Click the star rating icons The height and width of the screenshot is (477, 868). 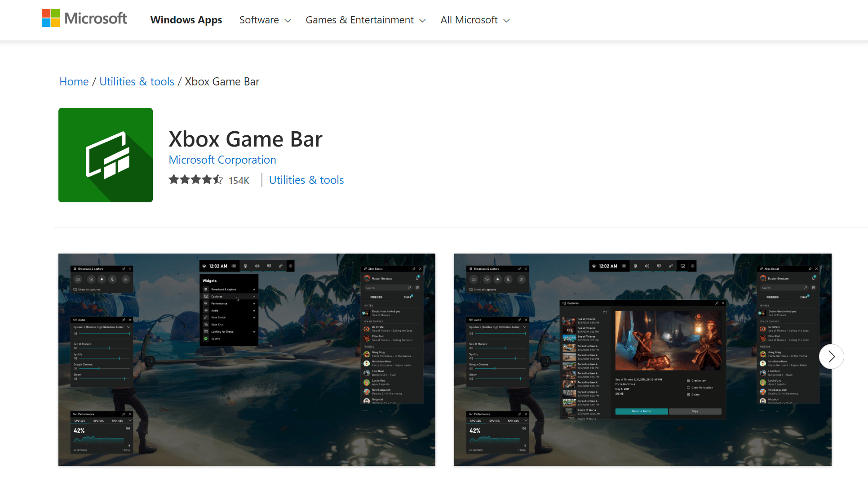pyautogui.click(x=196, y=180)
